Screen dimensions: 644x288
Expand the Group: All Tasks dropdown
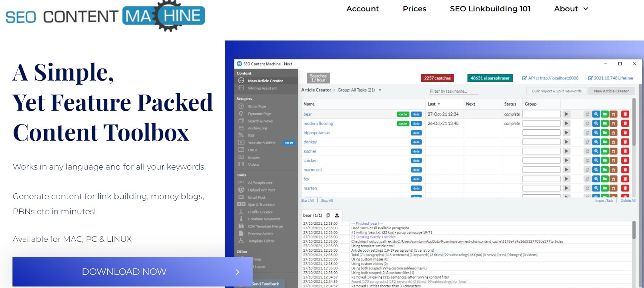(380, 90)
